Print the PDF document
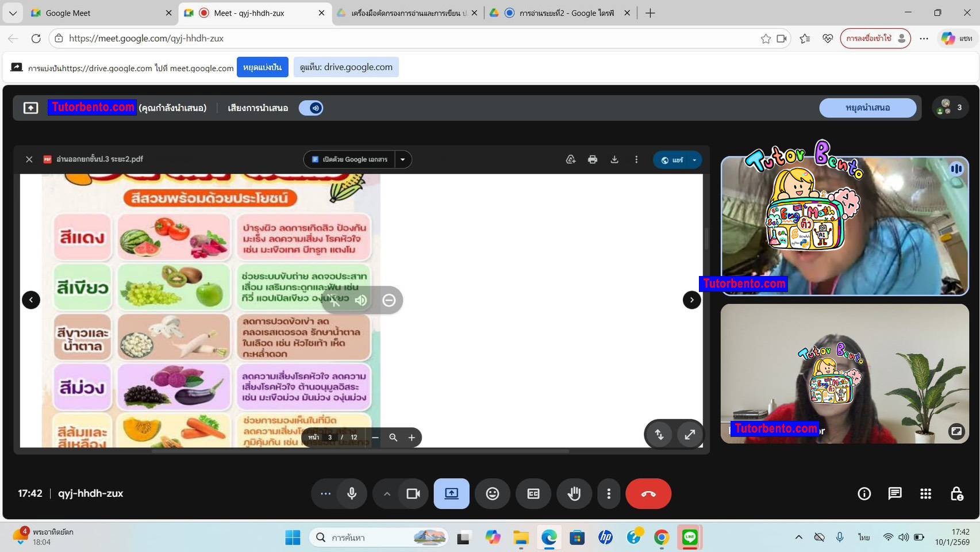 click(593, 159)
